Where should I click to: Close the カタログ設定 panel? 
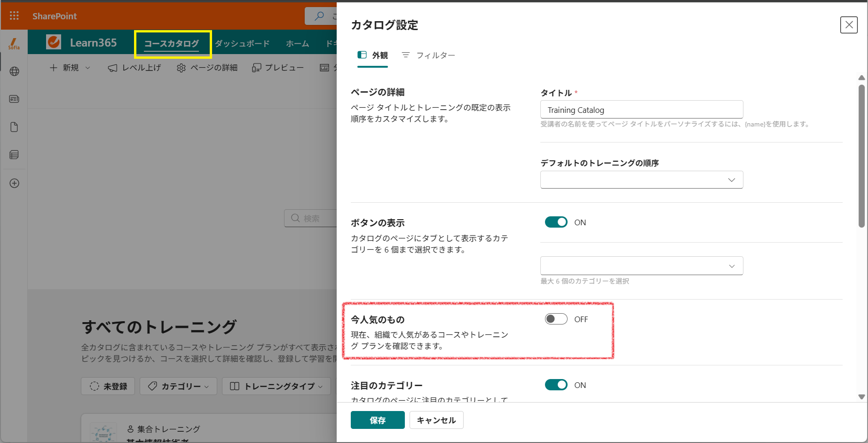click(x=849, y=25)
